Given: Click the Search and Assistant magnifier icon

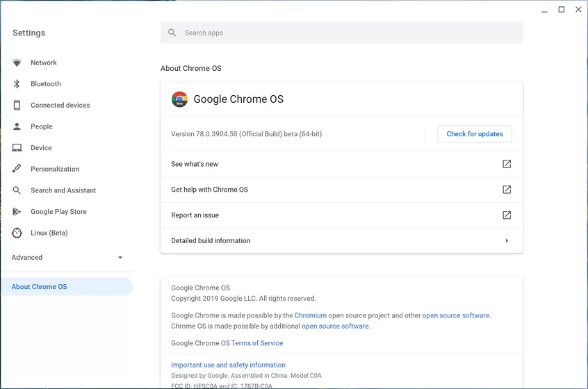Looking at the screenshot, I should pyautogui.click(x=17, y=190).
